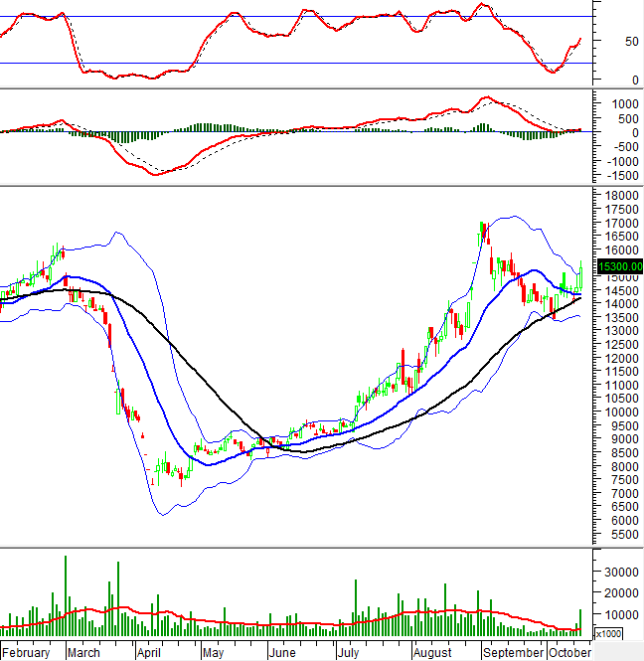Select the October label on time axis
This screenshot has height=661, width=644.
point(569,653)
